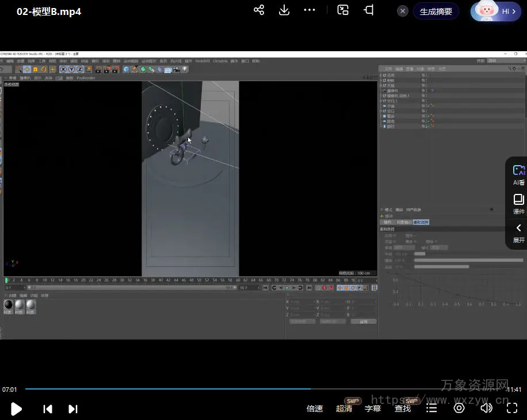This screenshot has width=527, height=420.
Task: Open the playlist icon in the bottom bar
Action: tap(431, 408)
